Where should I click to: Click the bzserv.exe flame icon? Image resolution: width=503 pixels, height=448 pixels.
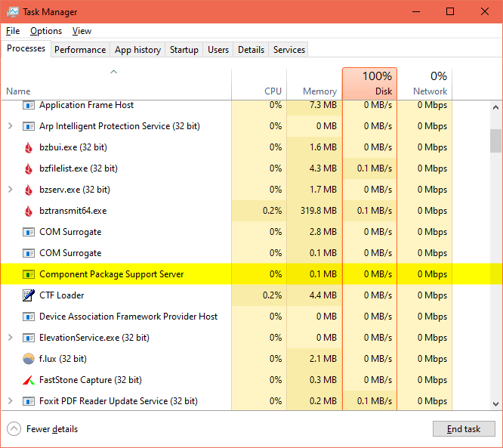click(x=29, y=190)
